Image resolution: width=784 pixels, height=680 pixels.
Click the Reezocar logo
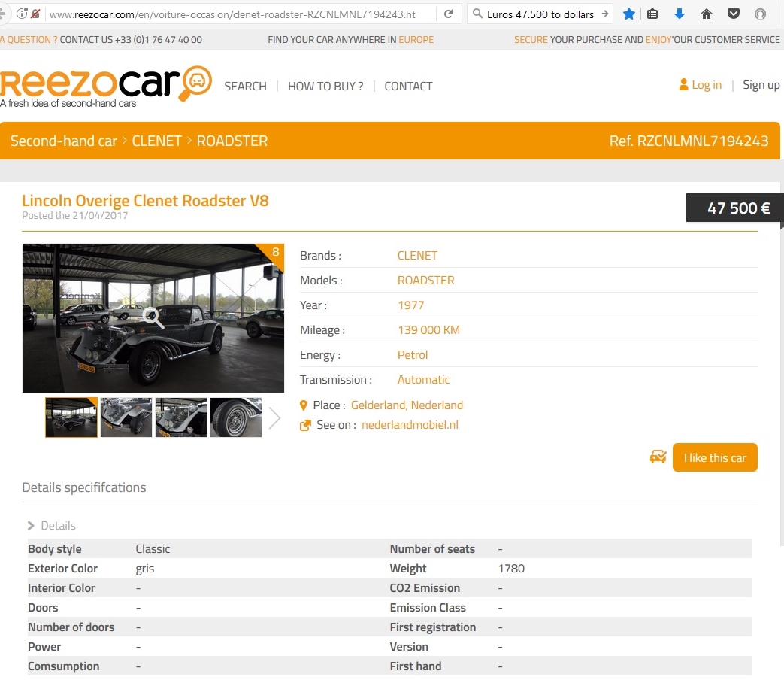pos(106,85)
